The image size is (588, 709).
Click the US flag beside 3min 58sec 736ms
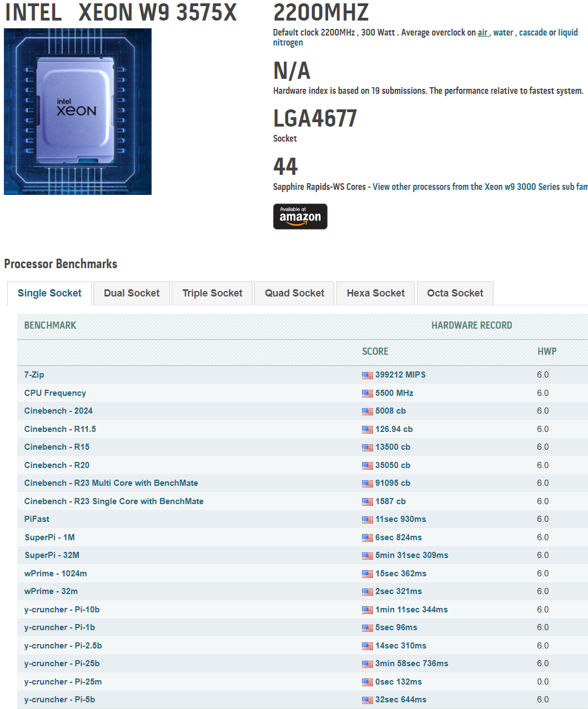pyautogui.click(x=368, y=664)
